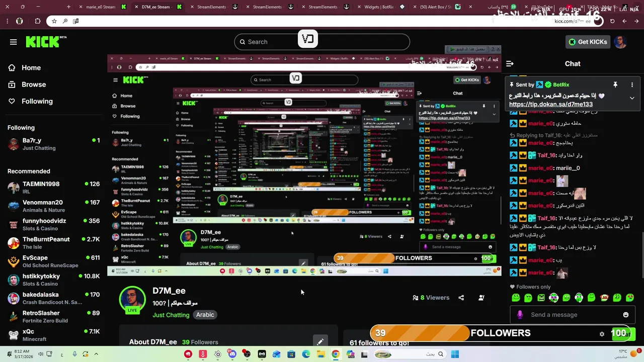Click the user icon next to share
Viewport: 644px width, 362px height.
click(x=481, y=298)
